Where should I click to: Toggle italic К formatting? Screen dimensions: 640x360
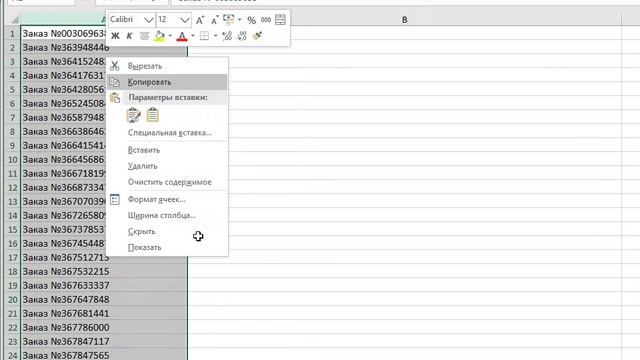click(x=129, y=36)
